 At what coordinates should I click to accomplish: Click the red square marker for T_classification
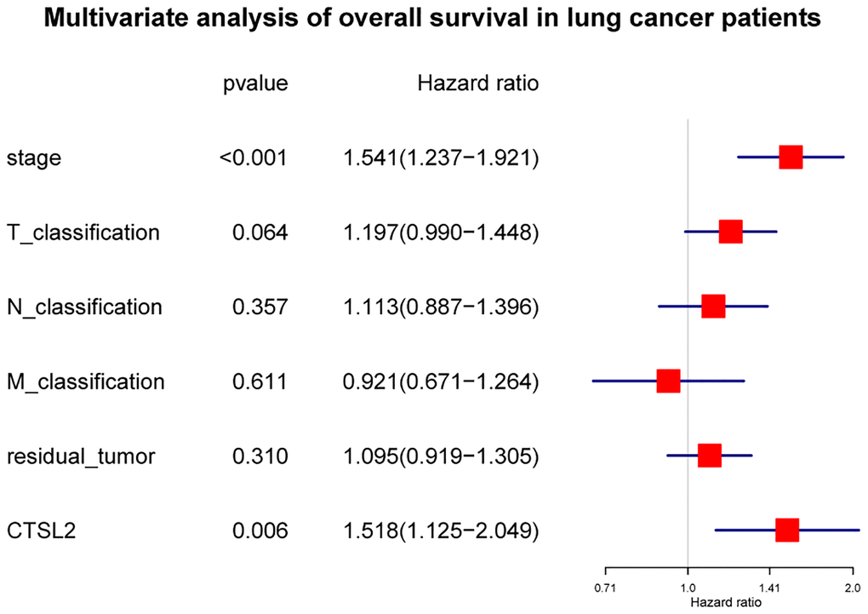[730, 232]
